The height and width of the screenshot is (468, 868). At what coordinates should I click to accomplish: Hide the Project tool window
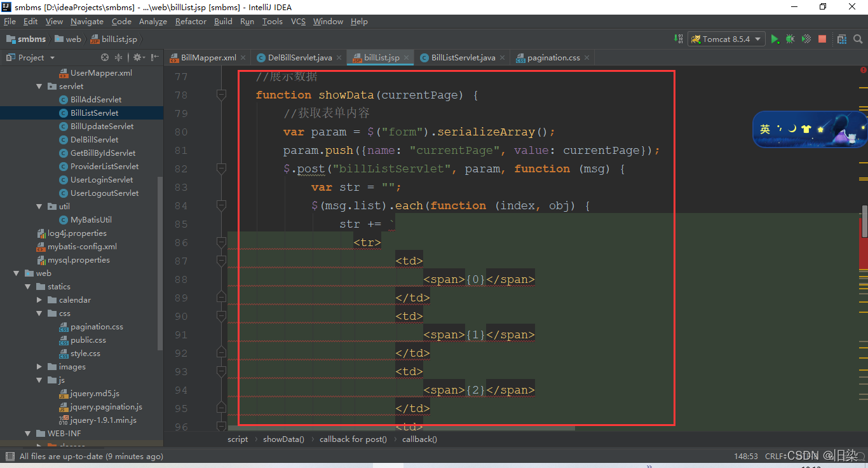coord(155,57)
